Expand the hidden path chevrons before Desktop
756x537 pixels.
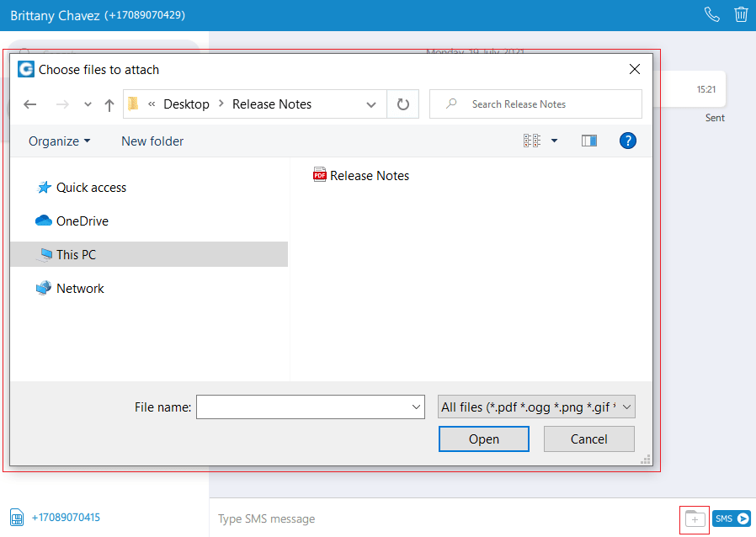(x=152, y=104)
